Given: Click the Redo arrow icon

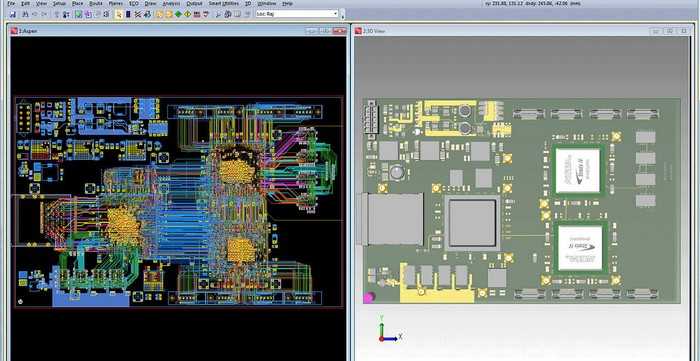Looking at the screenshot, I should click(44, 14).
